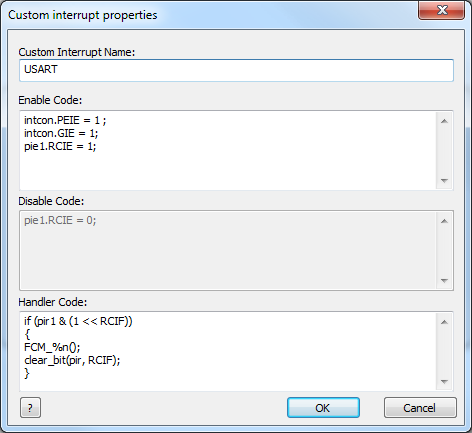The height and width of the screenshot is (433, 472).
Task: Click the closing brace line in Handler Code
Action: click(x=27, y=373)
